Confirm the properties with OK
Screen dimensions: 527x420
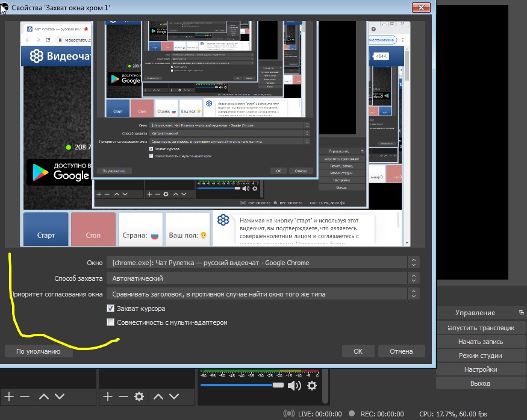[x=358, y=351]
